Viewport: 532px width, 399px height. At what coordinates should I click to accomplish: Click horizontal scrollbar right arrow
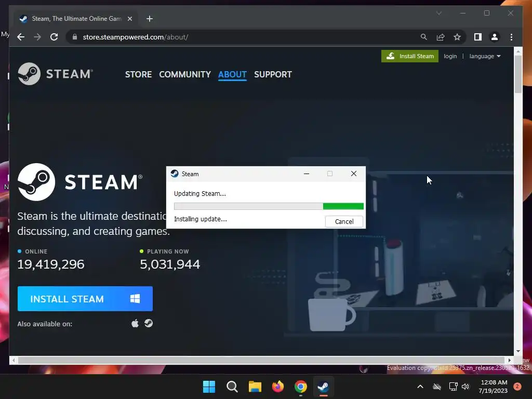coord(509,361)
